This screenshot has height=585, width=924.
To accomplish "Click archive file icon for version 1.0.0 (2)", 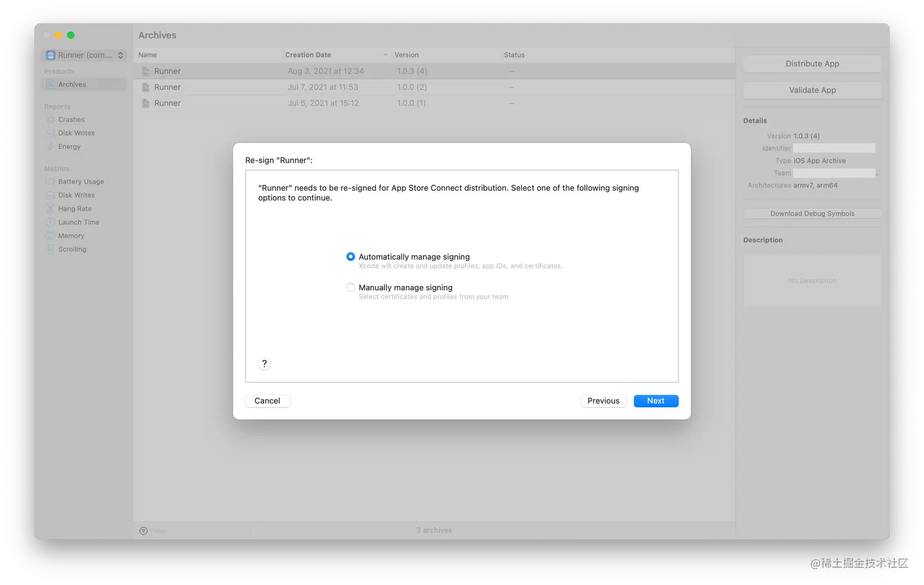I will point(145,87).
